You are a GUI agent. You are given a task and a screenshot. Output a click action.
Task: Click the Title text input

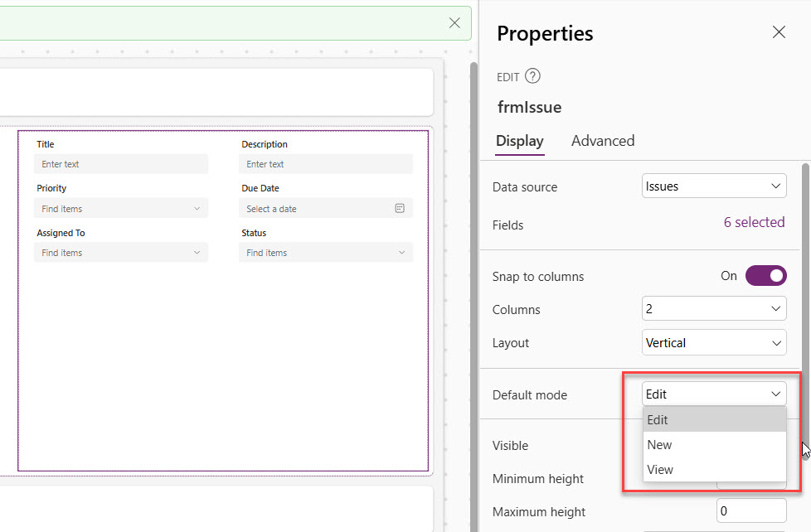click(x=121, y=164)
